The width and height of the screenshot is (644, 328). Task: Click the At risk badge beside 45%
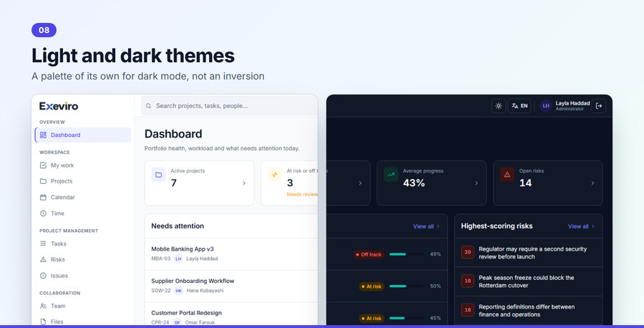point(371,318)
